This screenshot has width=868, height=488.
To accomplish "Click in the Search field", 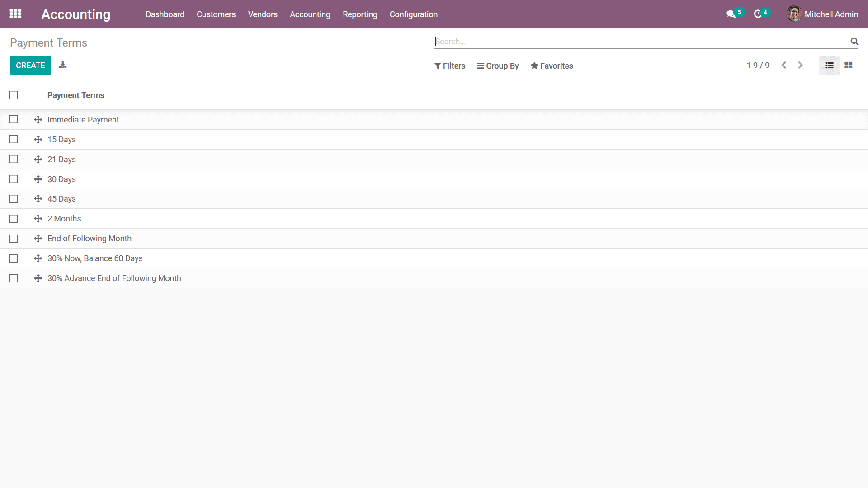I will point(642,42).
